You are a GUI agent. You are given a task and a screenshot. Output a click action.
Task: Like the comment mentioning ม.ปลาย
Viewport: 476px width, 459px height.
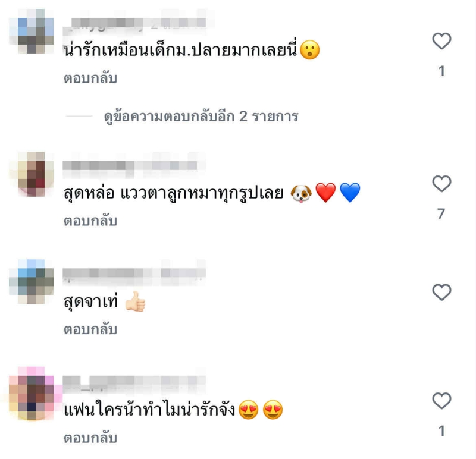[x=441, y=40]
